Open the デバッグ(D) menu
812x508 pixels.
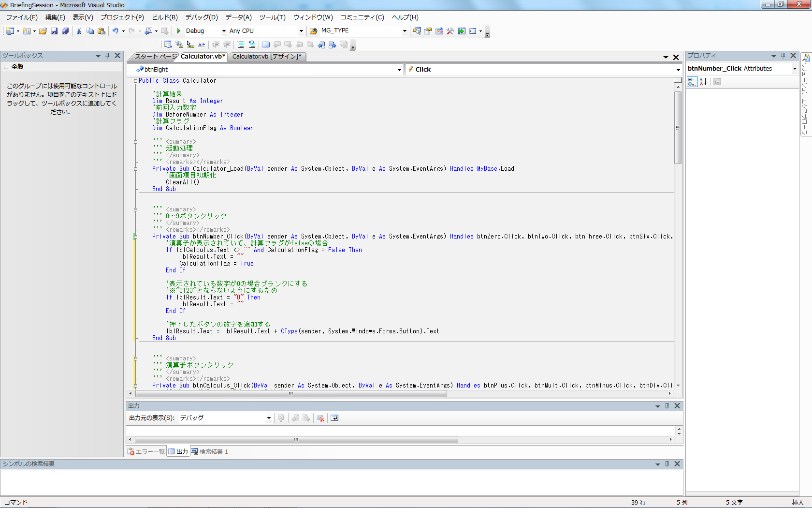(202, 17)
